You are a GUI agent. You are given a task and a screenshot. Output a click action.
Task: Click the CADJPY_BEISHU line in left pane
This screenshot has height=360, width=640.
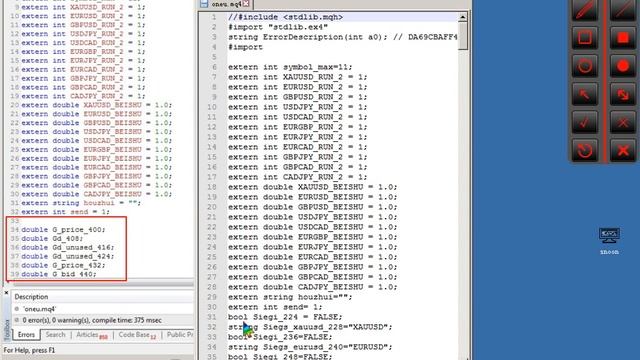pos(97,194)
